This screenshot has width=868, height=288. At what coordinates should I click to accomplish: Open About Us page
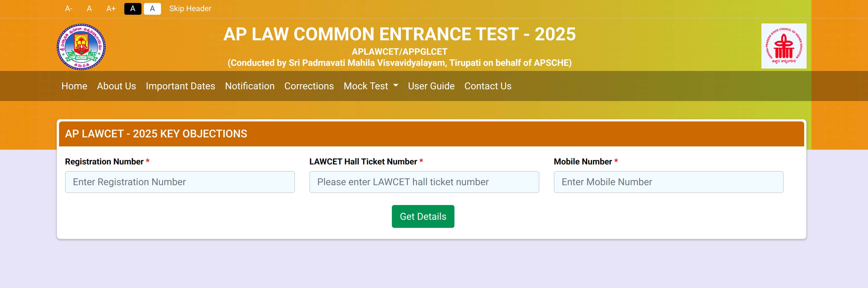(116, 86)
